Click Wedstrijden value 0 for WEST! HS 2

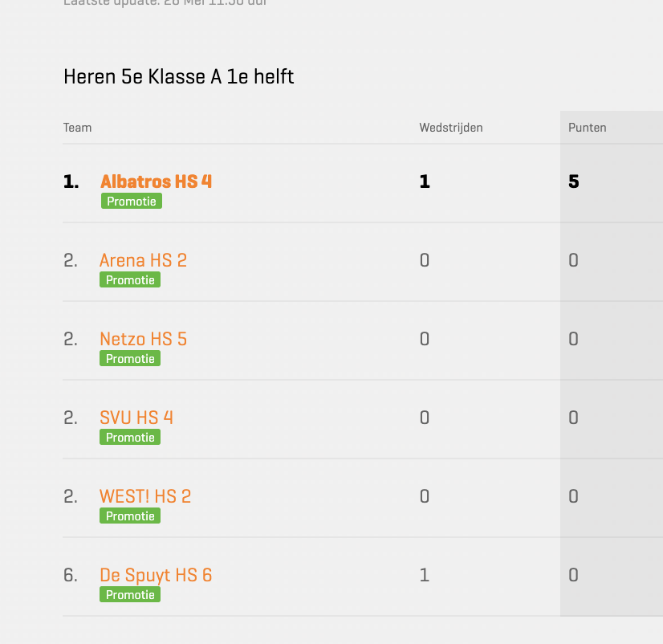click(x=425, y=496)
